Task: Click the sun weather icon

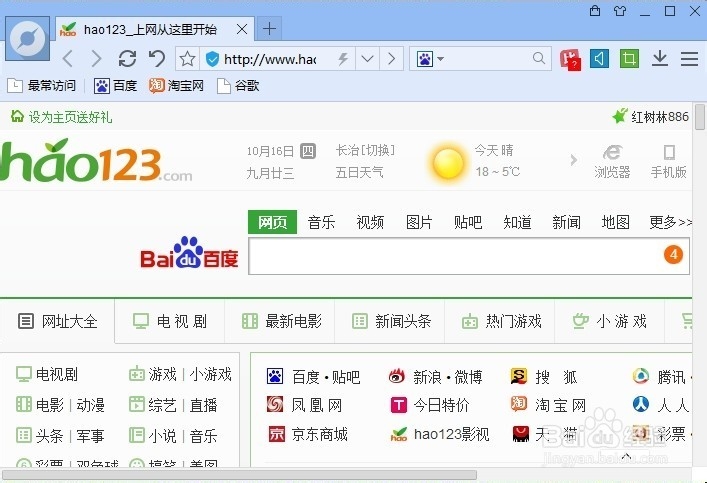Action: pos(448,163)
